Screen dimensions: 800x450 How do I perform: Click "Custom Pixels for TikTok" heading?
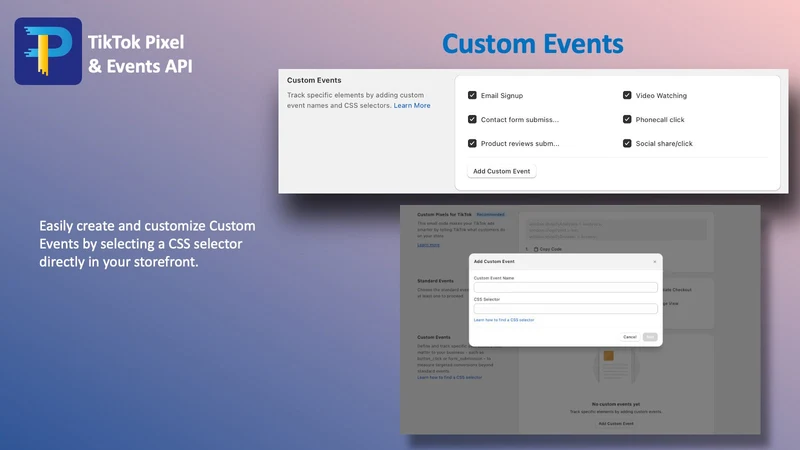[x=444, y=214]
